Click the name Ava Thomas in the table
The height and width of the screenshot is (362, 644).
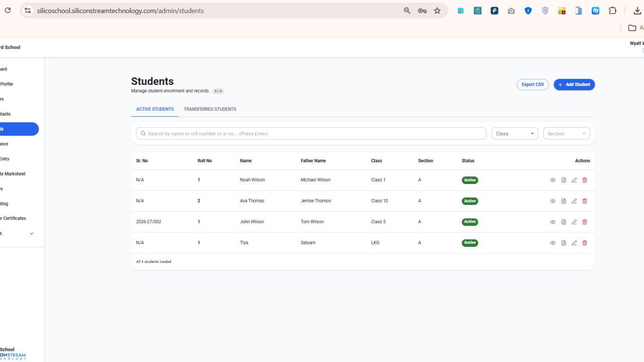click(252, 201)
